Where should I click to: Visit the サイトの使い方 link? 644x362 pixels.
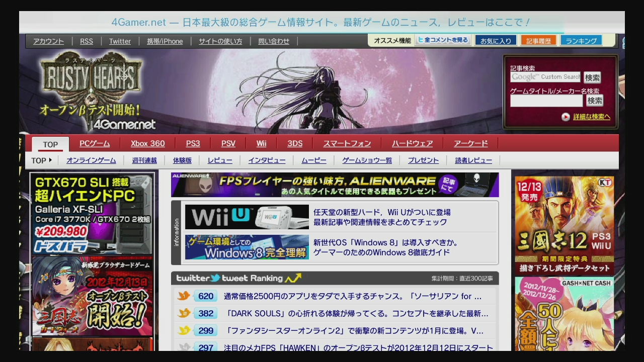pos(220,41)
